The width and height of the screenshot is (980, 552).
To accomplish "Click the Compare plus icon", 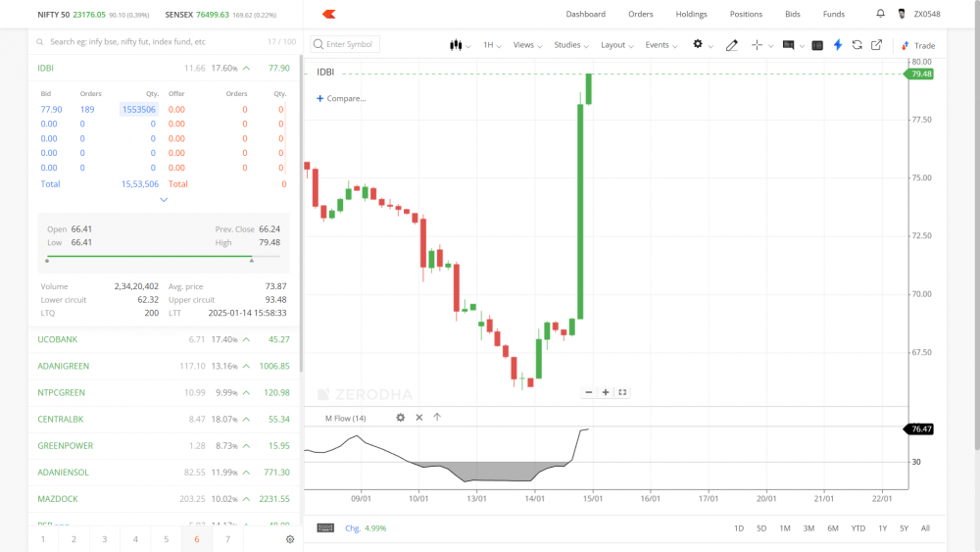I will point(320,98).
